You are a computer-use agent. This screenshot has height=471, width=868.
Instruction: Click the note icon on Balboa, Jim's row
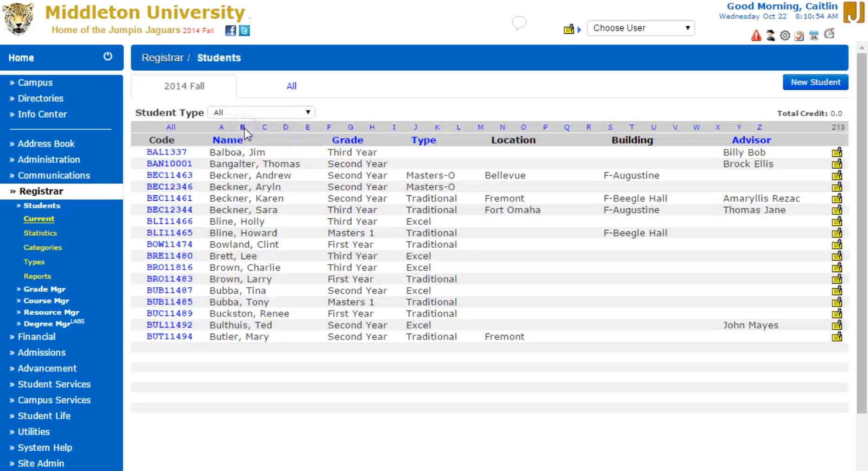(x=837, y=152)
